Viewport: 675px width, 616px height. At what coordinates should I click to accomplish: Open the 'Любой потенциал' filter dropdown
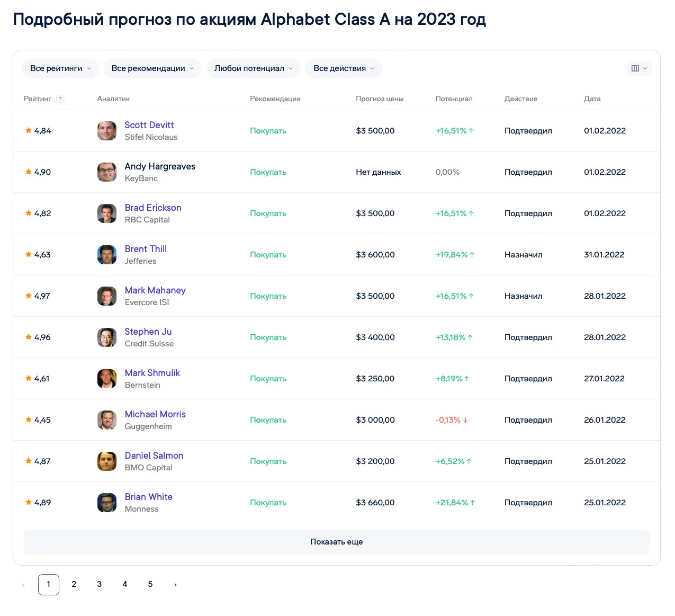pyautogui.click(x=253, y=68)
